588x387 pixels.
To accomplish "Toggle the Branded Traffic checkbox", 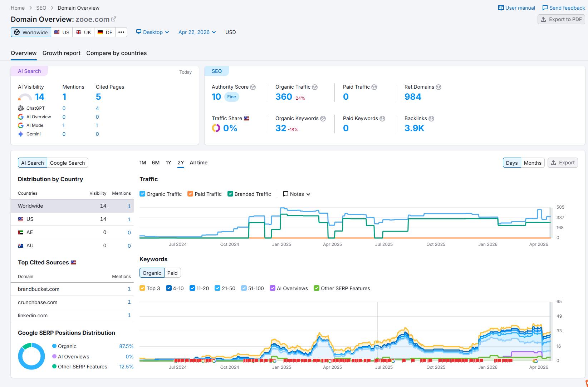I will coord(230,194).
